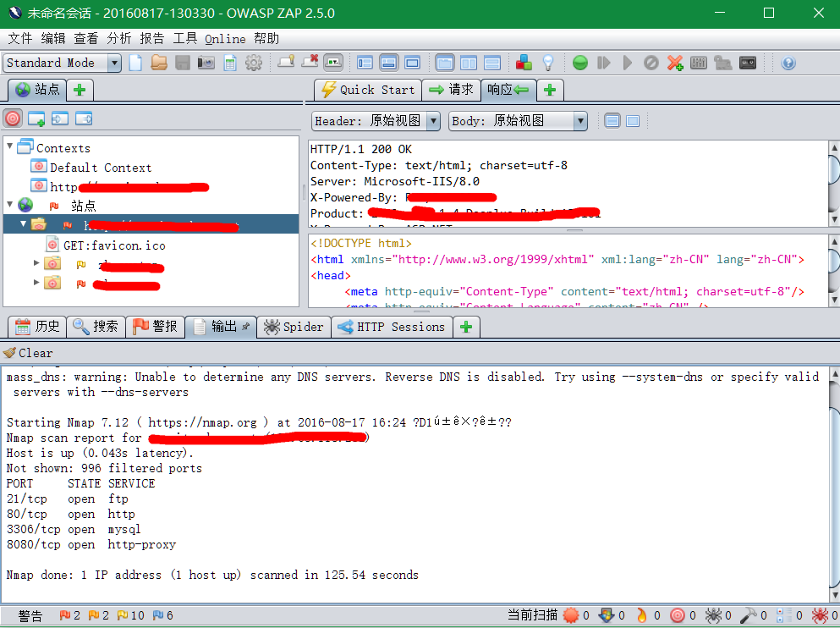Toggle expand sites tab layout icon
Viewport: 840px width, 628px height.
[x=365, y=63]
